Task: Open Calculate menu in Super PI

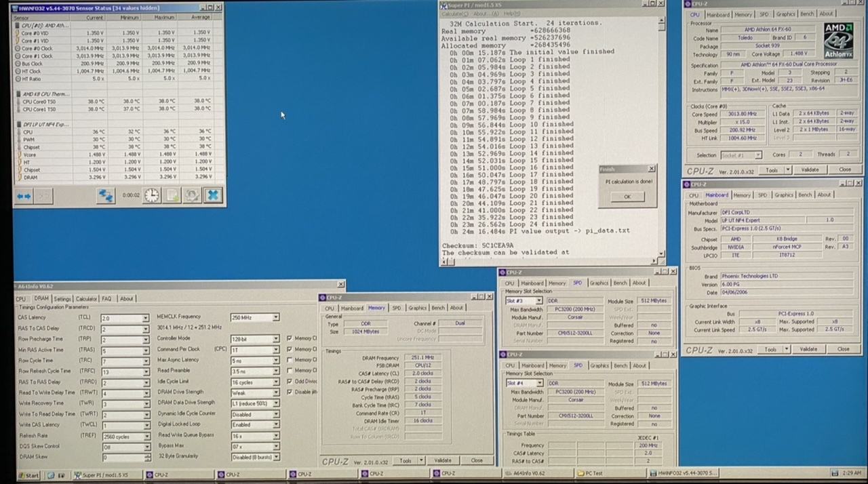Action: coord(454,14)
